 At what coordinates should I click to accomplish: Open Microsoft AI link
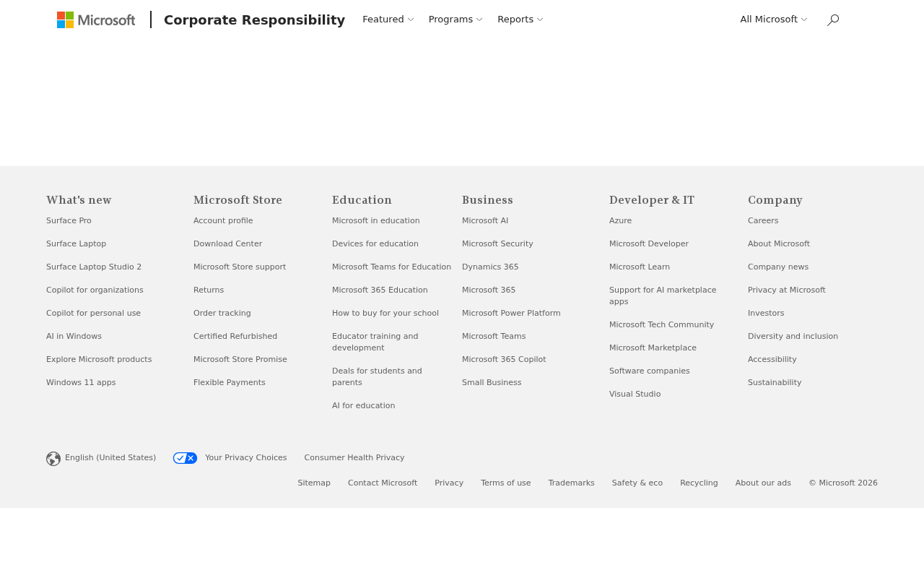(485, 221)
